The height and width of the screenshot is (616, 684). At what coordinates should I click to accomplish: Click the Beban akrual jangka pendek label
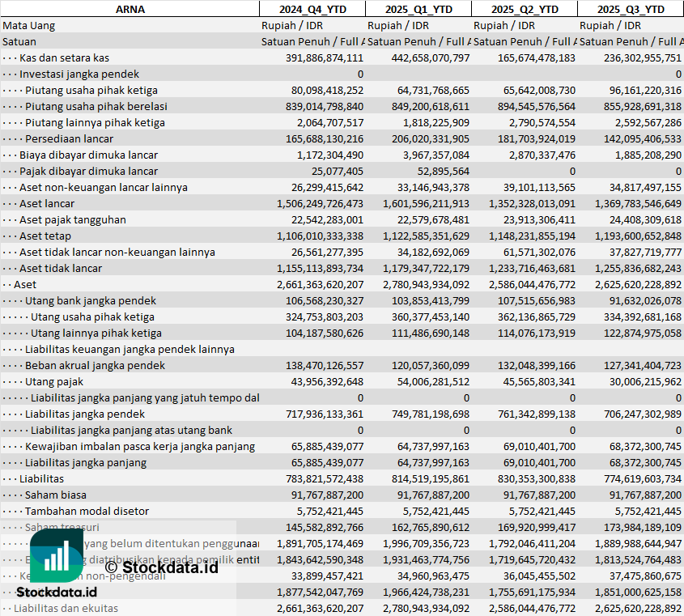[95, 365]
